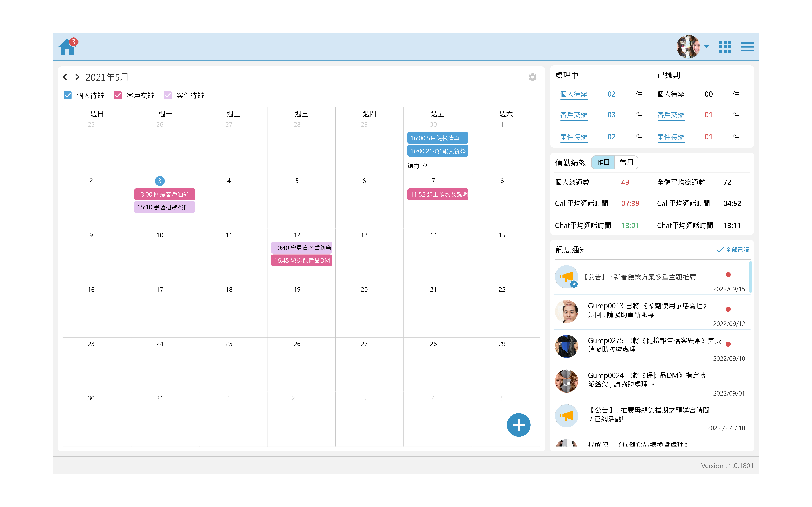Image resolution: width=812 pixels, height=507 pixels.
Task: Uncheck the 個人待辦 checkbox
Action: 68,96
